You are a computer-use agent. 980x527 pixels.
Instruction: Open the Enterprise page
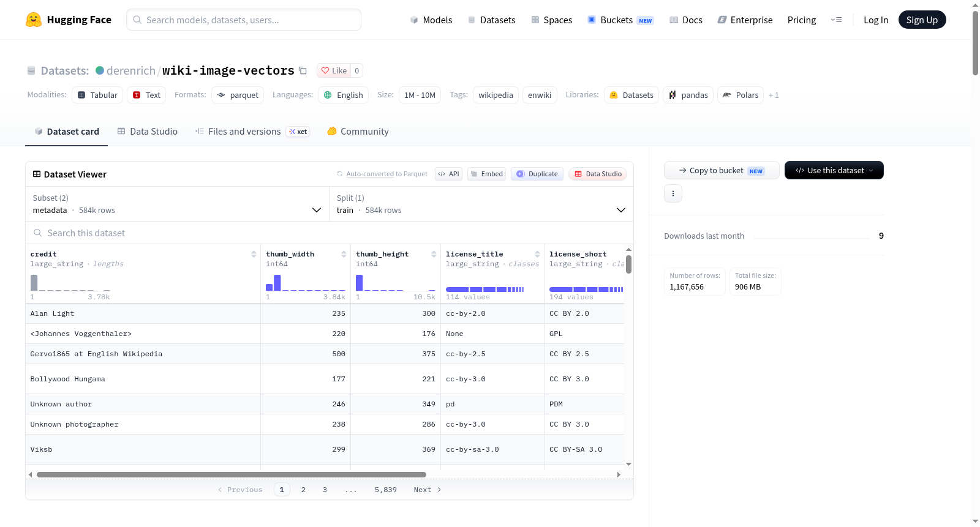[x=745, y=20]
